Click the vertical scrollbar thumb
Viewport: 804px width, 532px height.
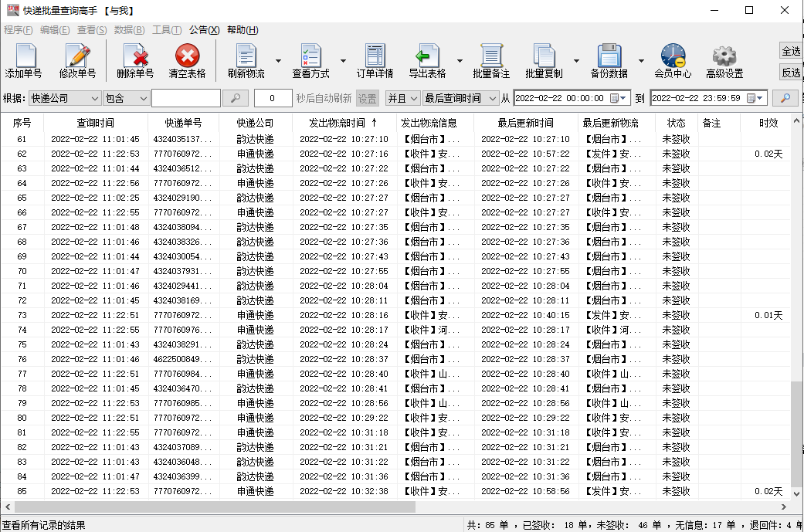796,434
